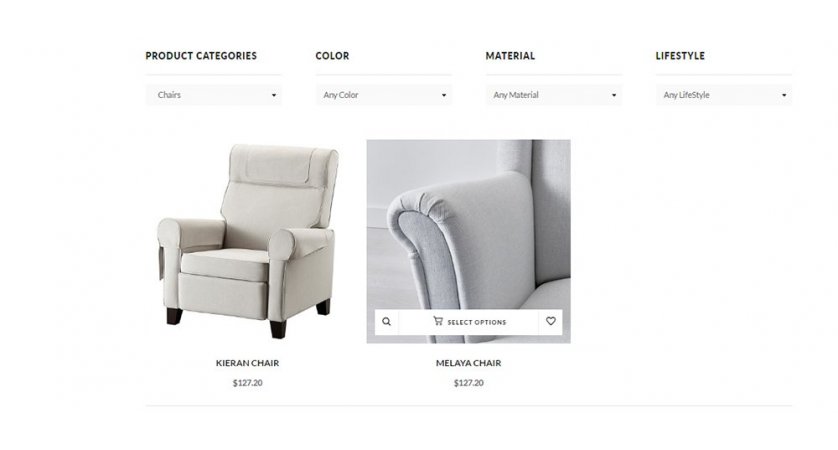The image size is (838, 450).
Task: Click the Kieran Chair $127.20 price
Action: 247,383
